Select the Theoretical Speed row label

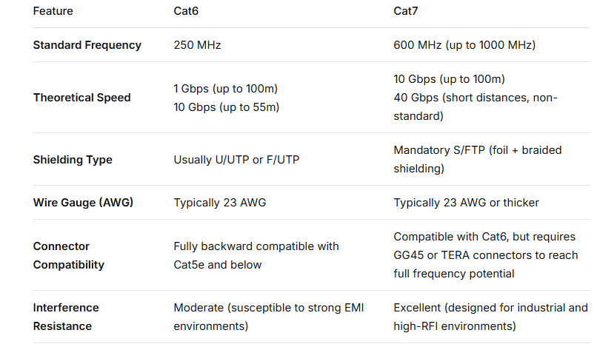point(81,98)
